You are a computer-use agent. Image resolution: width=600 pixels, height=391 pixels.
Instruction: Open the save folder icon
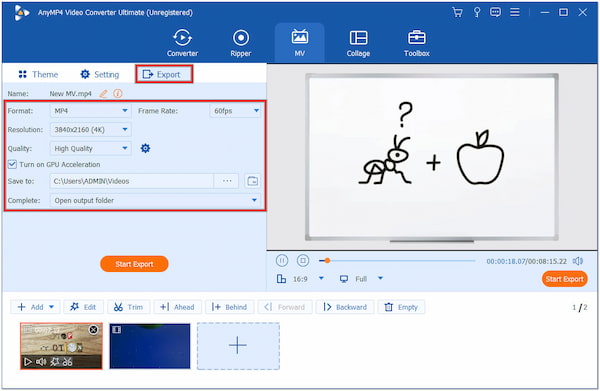click(x=253, y=181)
